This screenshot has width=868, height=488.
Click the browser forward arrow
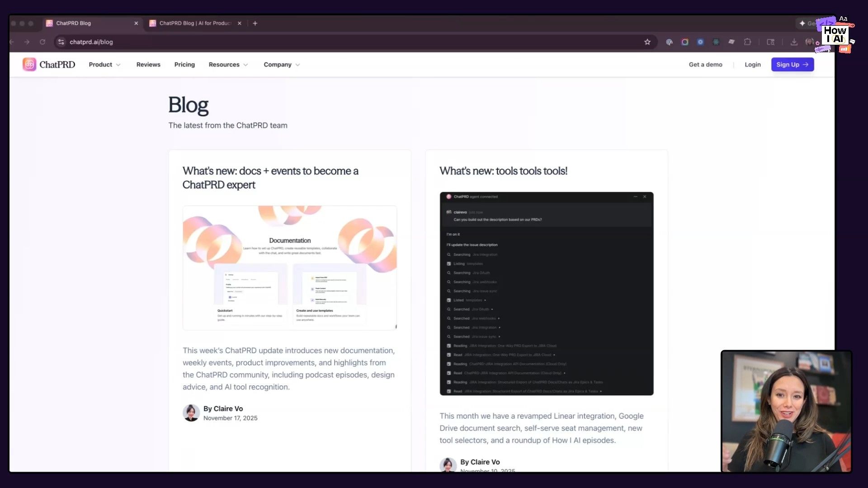click(27, 42)
